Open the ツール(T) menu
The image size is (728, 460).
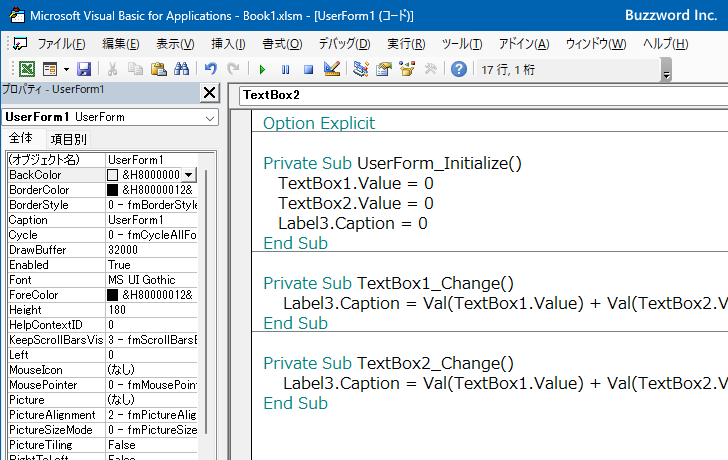pos(462,44)
